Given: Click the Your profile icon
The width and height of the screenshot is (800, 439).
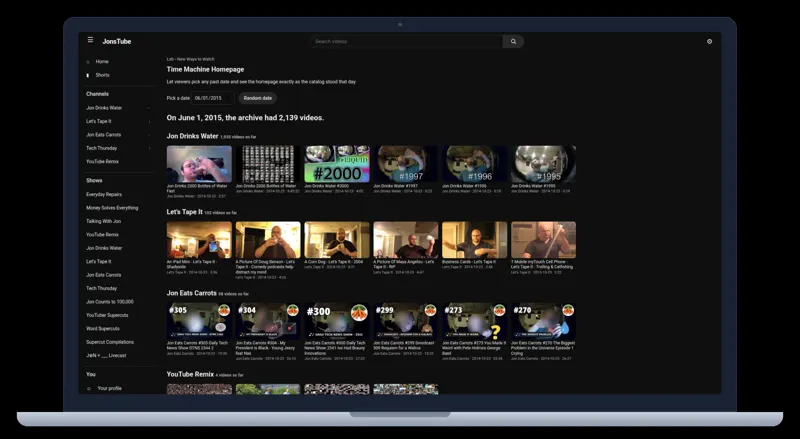Looking at the screenshot, I should point(89,388).
